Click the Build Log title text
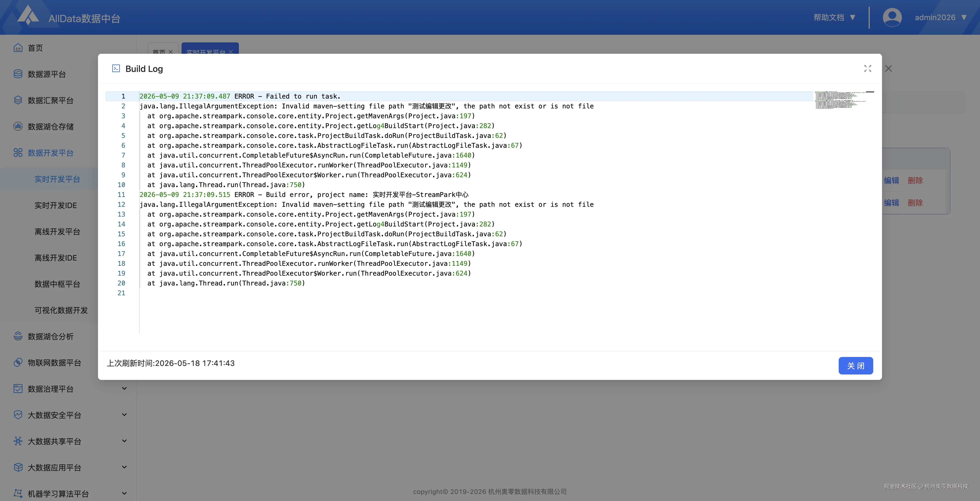Screen dimensions: 980x501 144,69
